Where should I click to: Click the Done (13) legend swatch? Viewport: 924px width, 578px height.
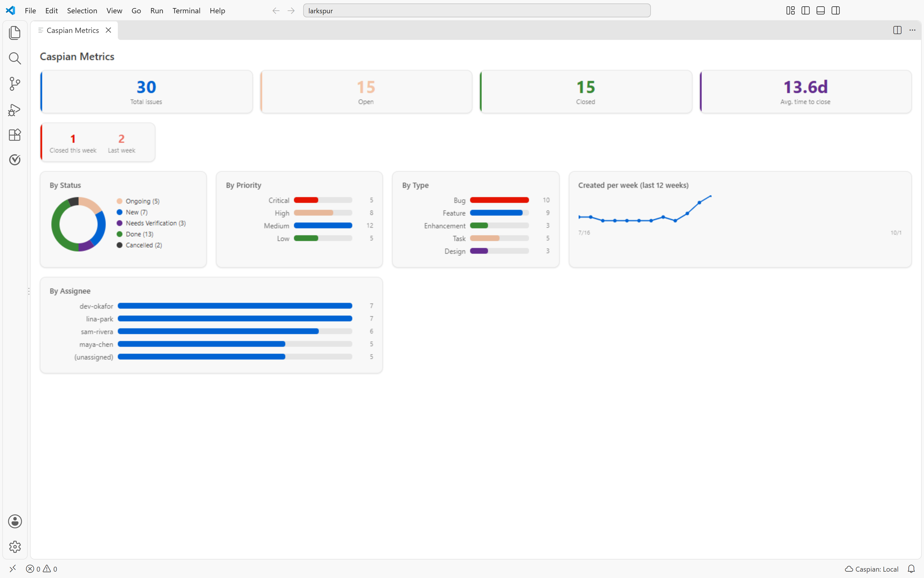pos(120,234)
